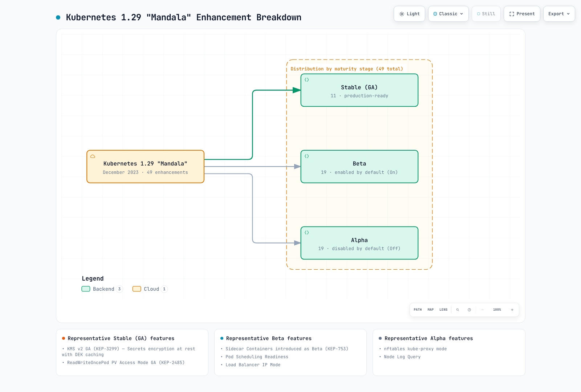Zoom out with the minus icon
Image resolution: width=581 pixels, height=392 pixels.
[482, 310]
